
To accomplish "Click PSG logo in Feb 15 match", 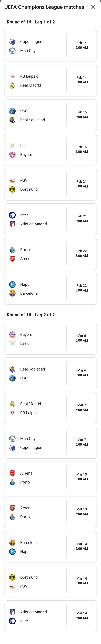I will point(12,111).
